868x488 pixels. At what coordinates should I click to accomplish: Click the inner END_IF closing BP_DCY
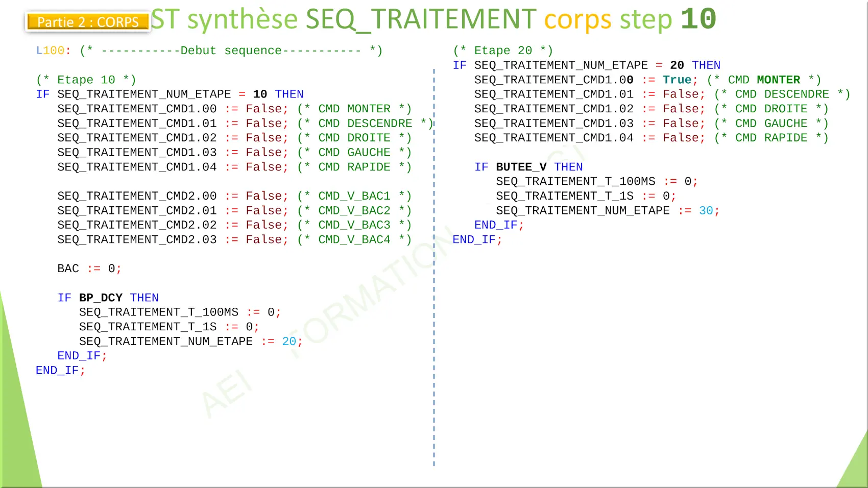point(82,356)
